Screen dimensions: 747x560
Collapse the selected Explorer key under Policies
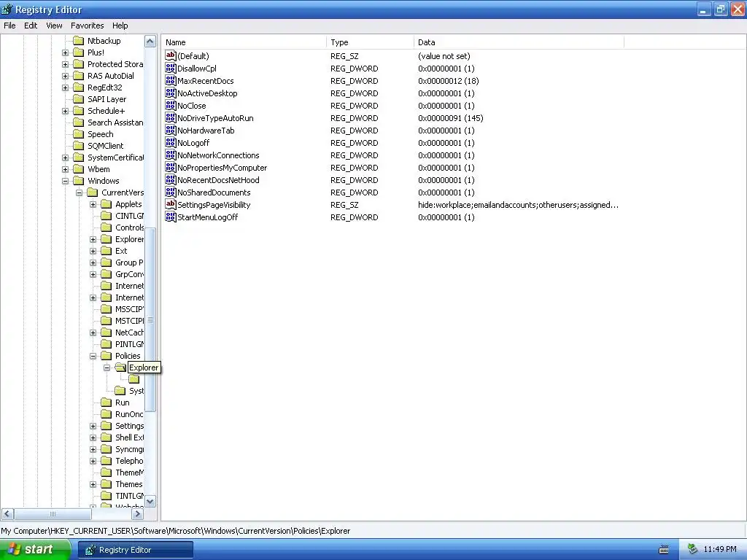coord(107,367)
